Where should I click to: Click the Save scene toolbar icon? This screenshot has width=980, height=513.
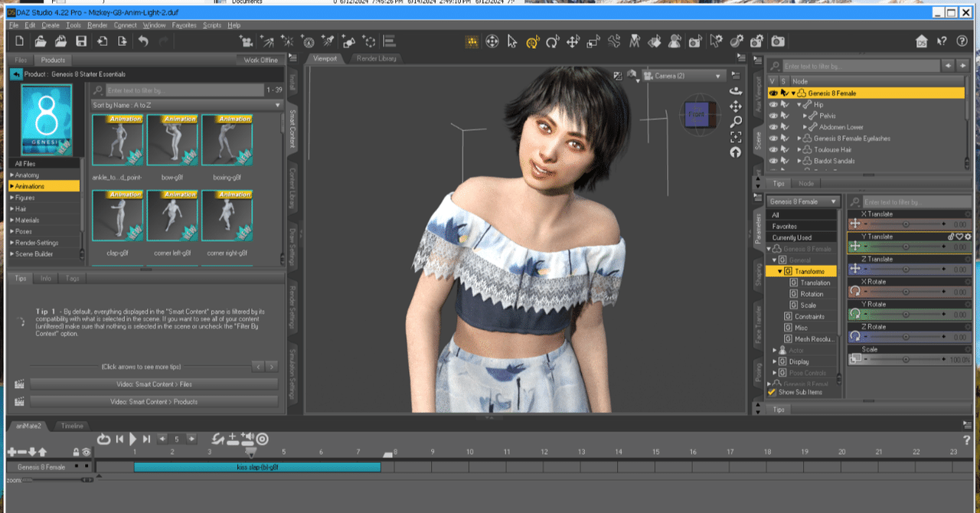coord(80,41)
